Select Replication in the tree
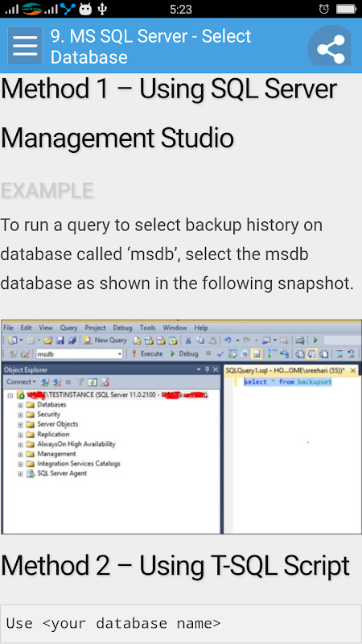Image resolution: width=362 pixels, height=644 pixels. 53,434
